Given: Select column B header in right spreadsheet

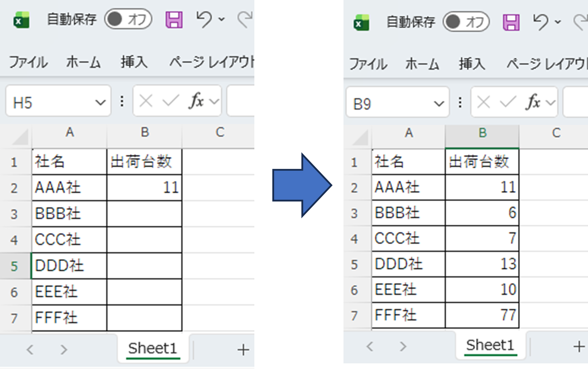Looking at the screenshot, I should [482, 133].
